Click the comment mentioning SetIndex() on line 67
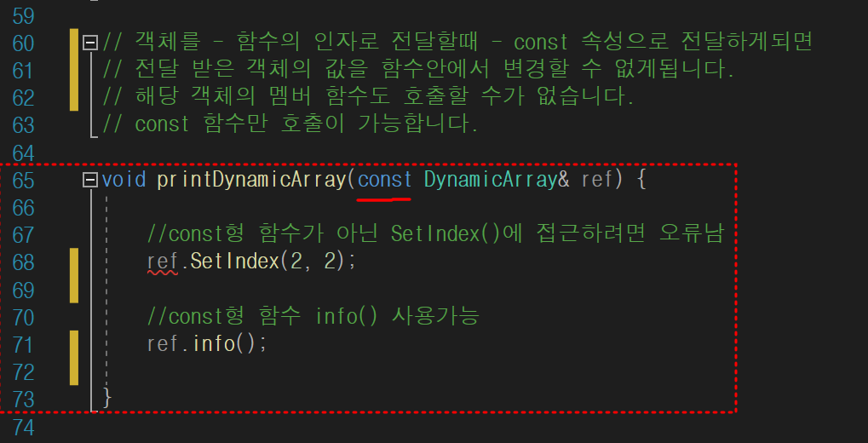 point(435,234)
